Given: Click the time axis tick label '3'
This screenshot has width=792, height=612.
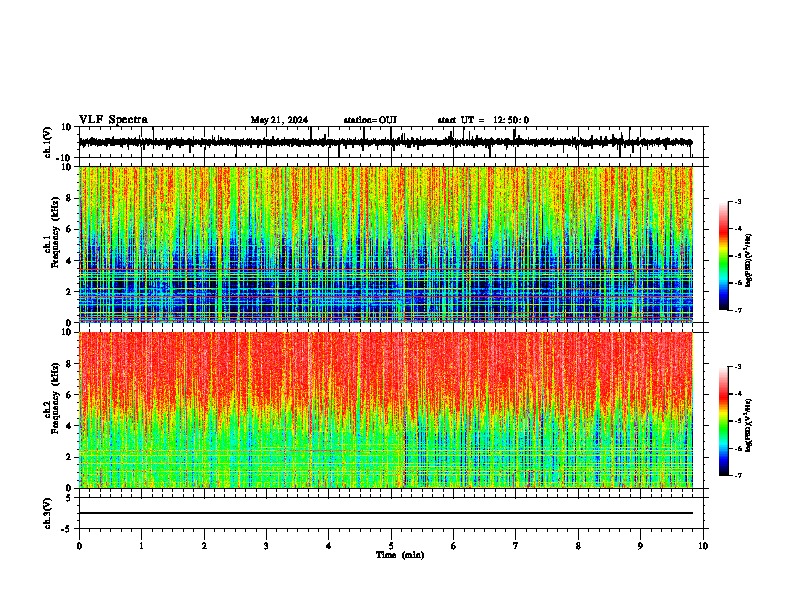Looking at the screenshot, I should point(266,546).
